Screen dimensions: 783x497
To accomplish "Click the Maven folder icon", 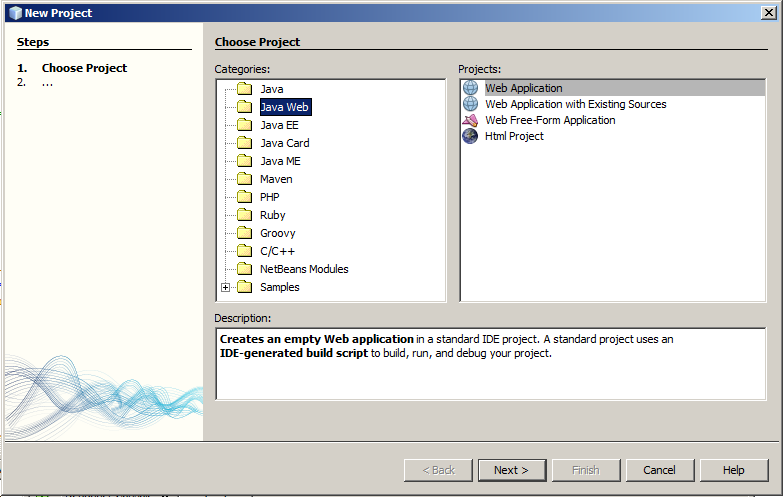I will click(244, 179).
